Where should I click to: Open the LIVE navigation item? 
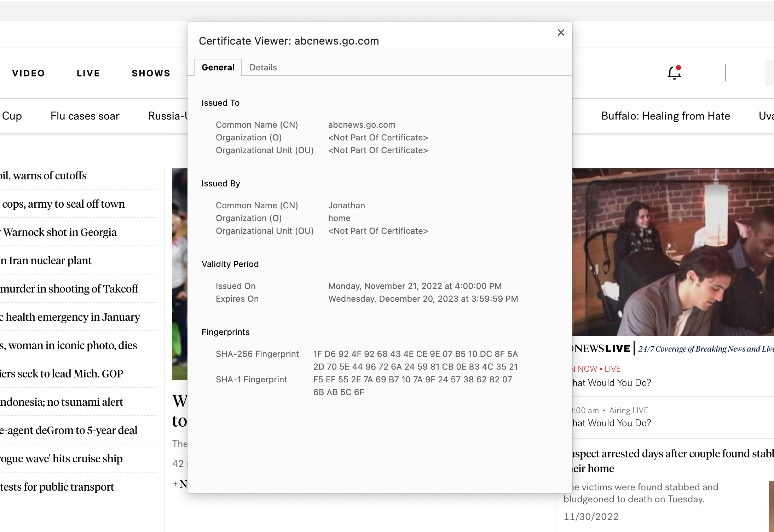[x=88, y=73]
